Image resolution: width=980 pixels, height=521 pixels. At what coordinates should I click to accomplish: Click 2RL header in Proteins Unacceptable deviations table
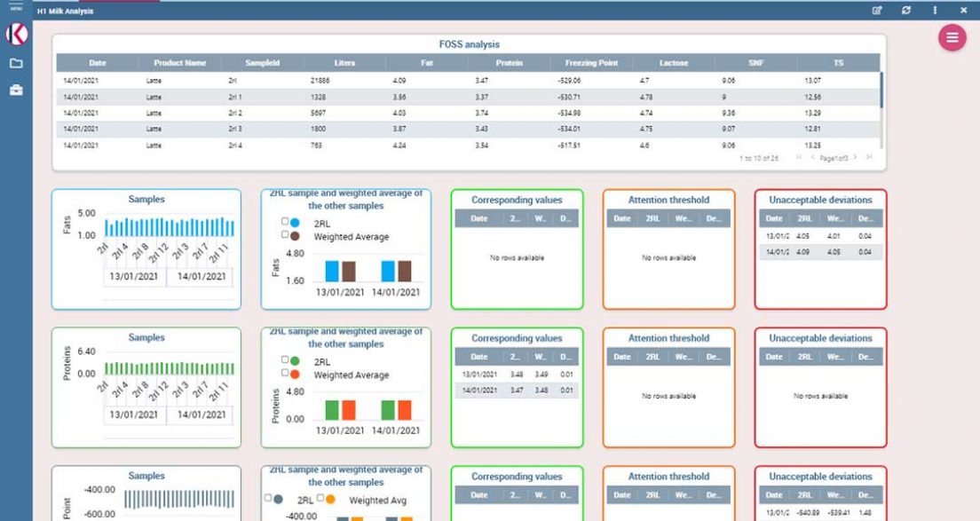coord(805,357)
